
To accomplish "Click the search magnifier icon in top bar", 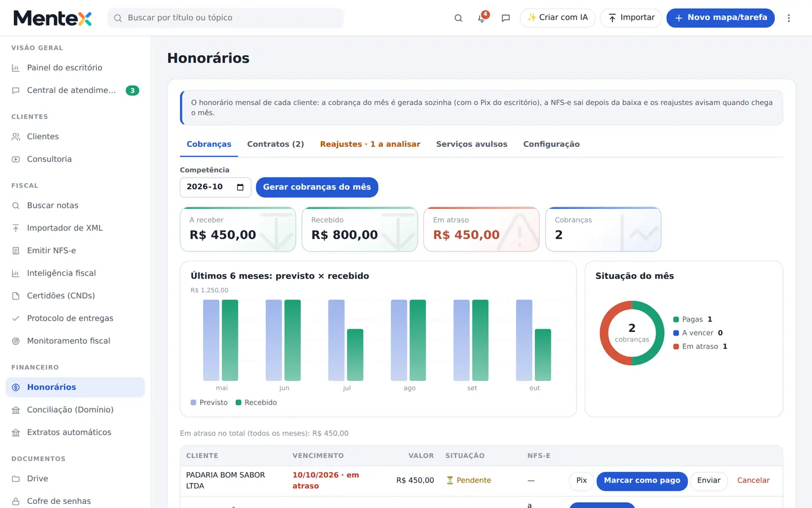I will tap(458, 18).
